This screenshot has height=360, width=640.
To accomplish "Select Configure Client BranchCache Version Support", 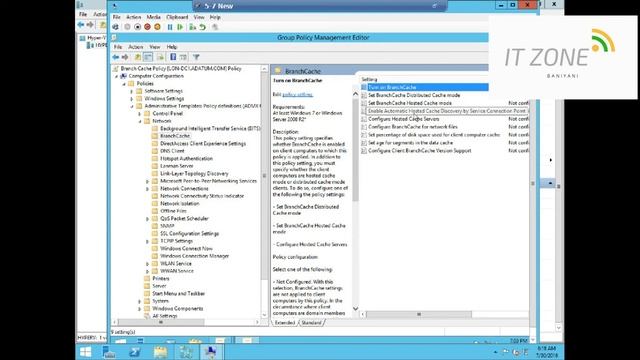I will pyautogui.click(x=420, y=151).
